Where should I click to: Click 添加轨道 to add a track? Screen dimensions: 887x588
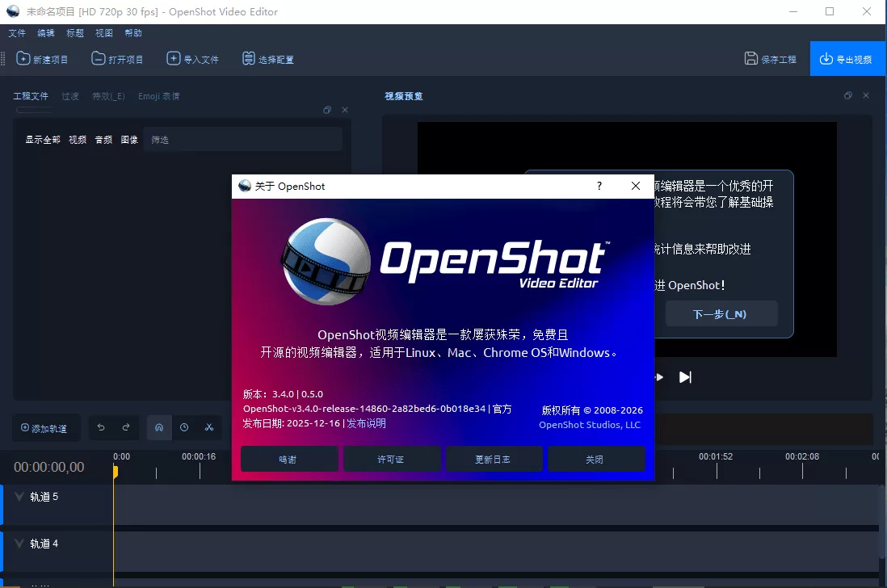click(44, 428)
